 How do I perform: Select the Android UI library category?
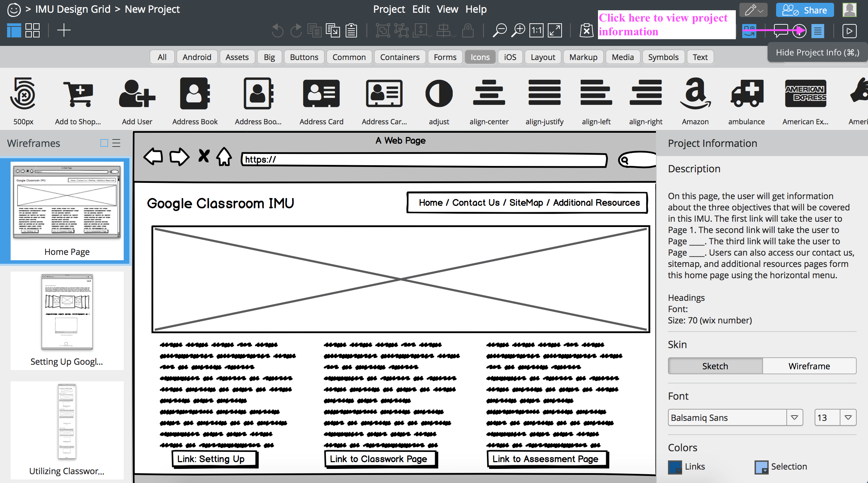[x=197, y=57]
